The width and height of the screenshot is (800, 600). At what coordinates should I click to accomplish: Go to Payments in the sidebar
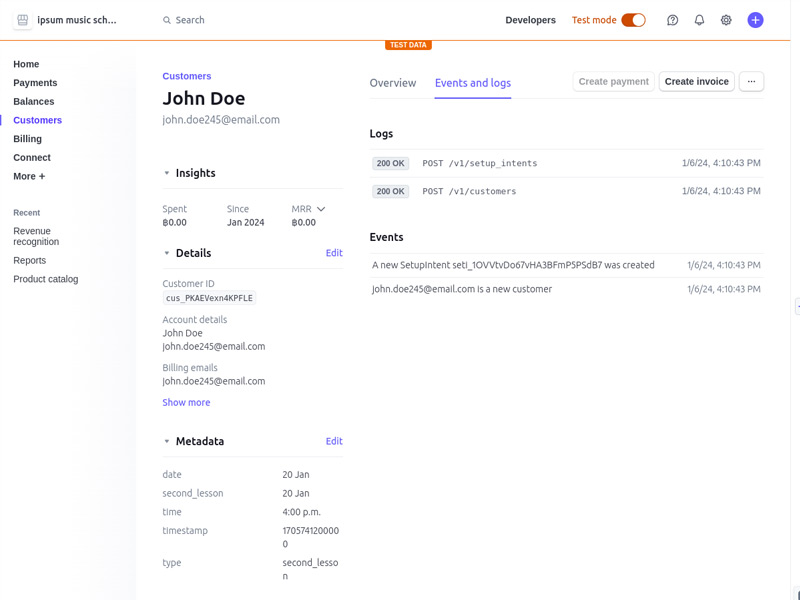click(x=35, y=83)
